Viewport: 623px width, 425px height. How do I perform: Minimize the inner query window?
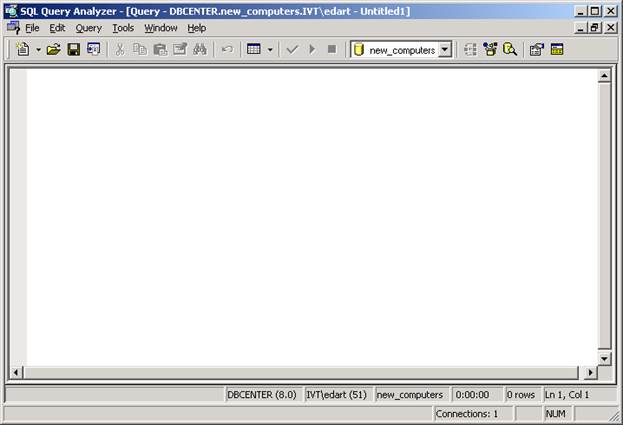coord(581,28)
